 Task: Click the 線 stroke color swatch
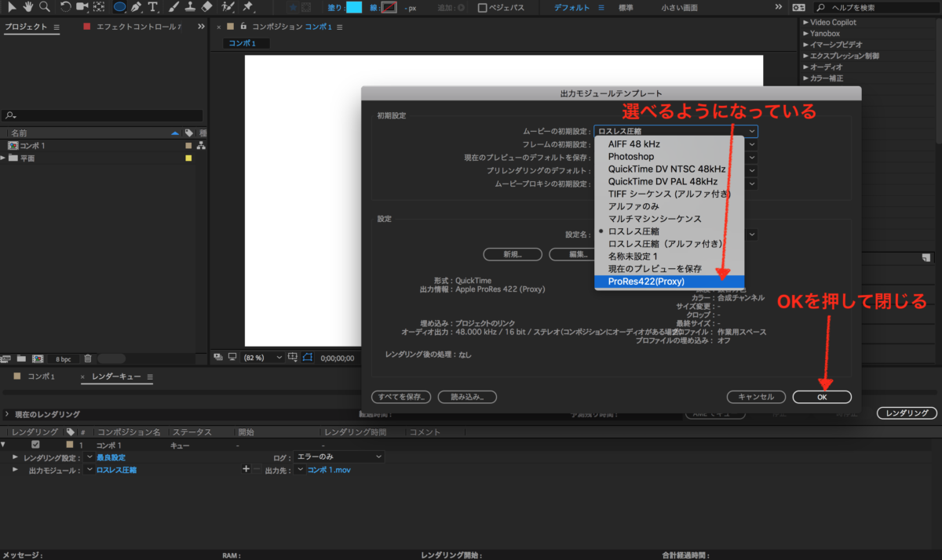point(389,7)
